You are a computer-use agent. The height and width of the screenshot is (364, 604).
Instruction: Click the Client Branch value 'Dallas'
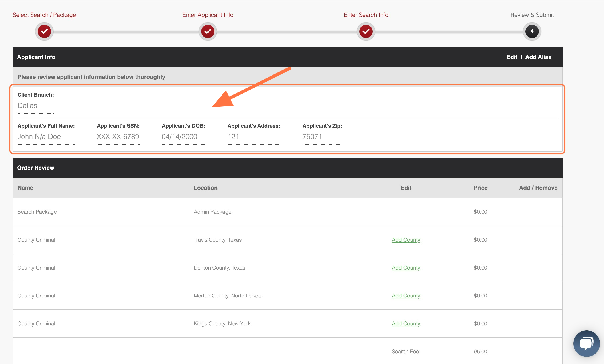(x=27, y=106)
